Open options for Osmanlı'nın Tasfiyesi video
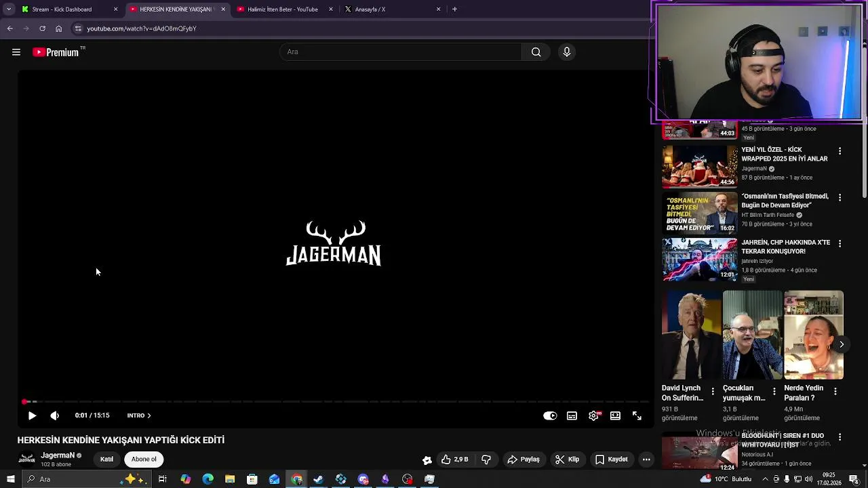868x488 pixels. click(840, 197)
